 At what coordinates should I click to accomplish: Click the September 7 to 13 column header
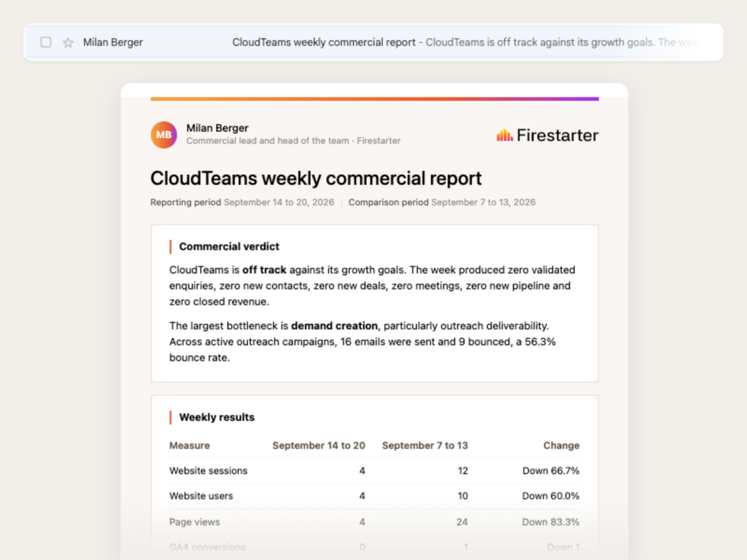click(425, 446)
